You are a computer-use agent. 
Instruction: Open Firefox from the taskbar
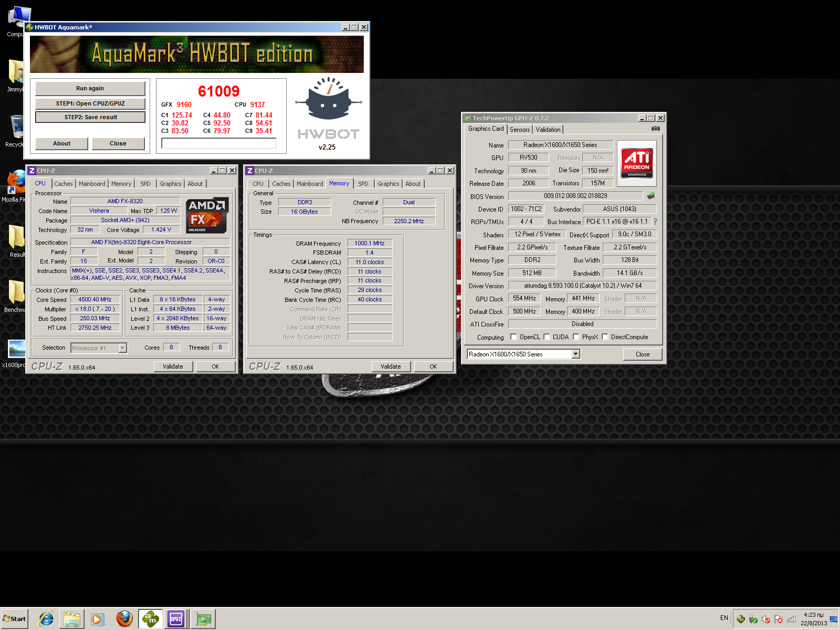tap(124, 619)
